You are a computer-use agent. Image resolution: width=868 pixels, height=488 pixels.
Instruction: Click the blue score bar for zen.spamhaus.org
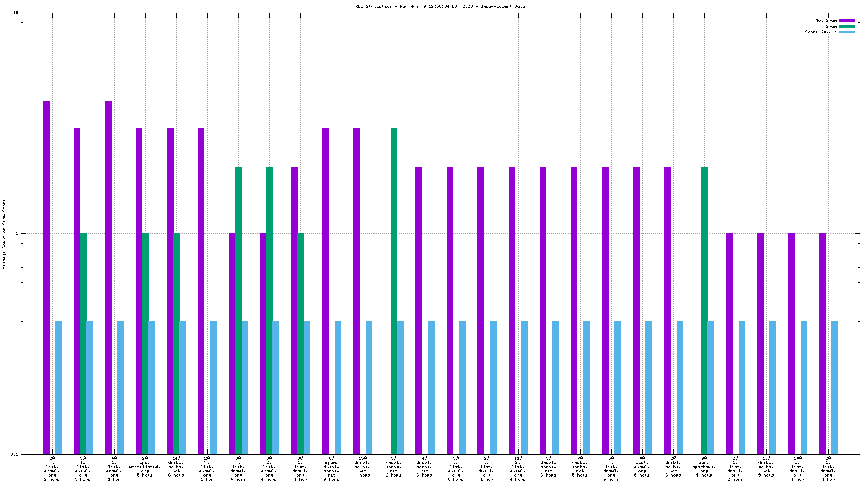[x=710, y=387]
